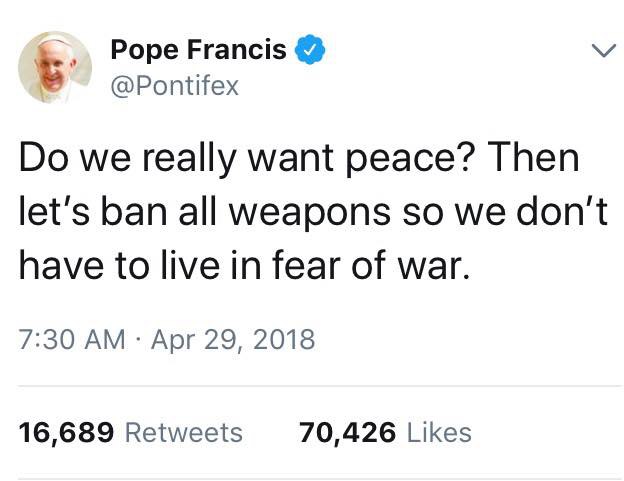
Task: Open the tweet options chevron menu
Action: coord(601,49)
